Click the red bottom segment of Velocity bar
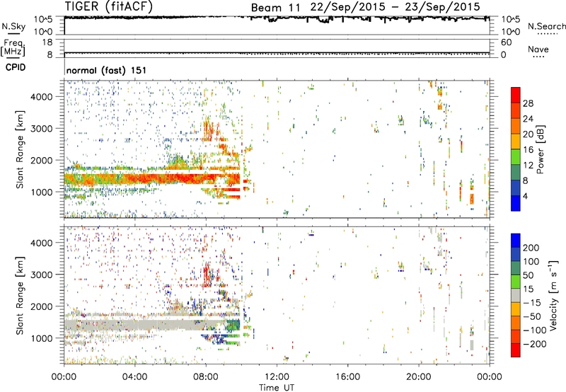 coord(516,350)
